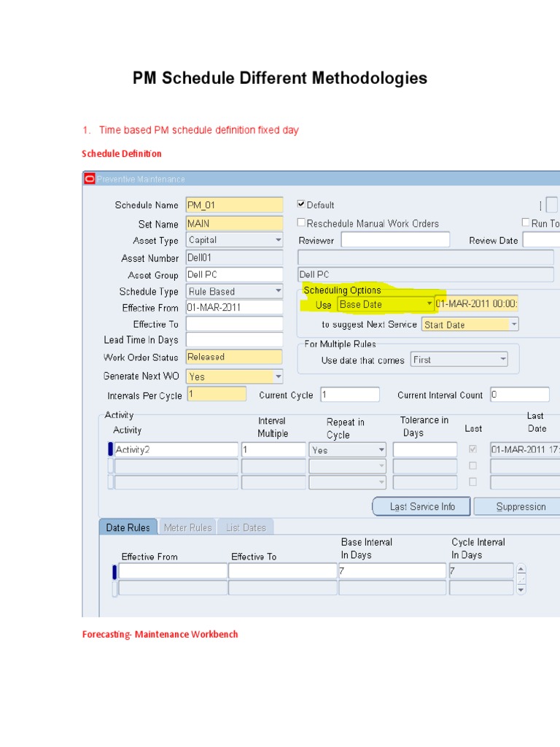Click the Asset Group field Dell PC
The width and height of the screenshot is (560, 747).
click(234, 274)
